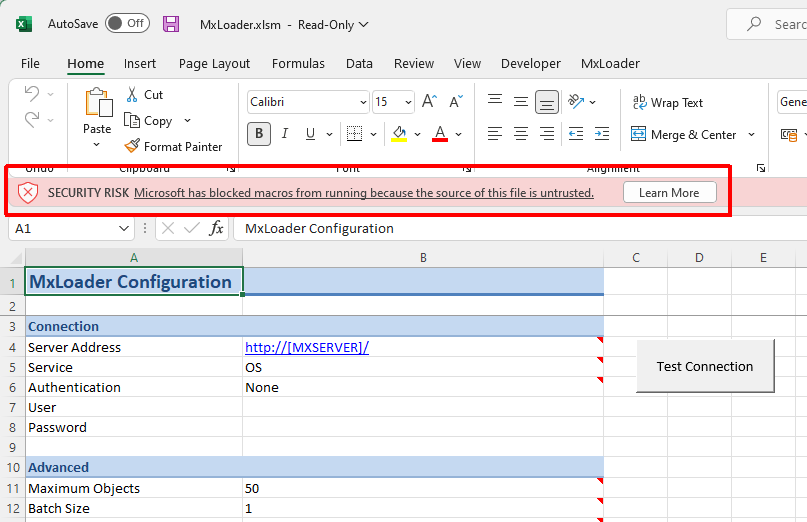Screen dimensions: 807x522
Task: Switch to the Page Layout tab
Action: click(214, 64)
